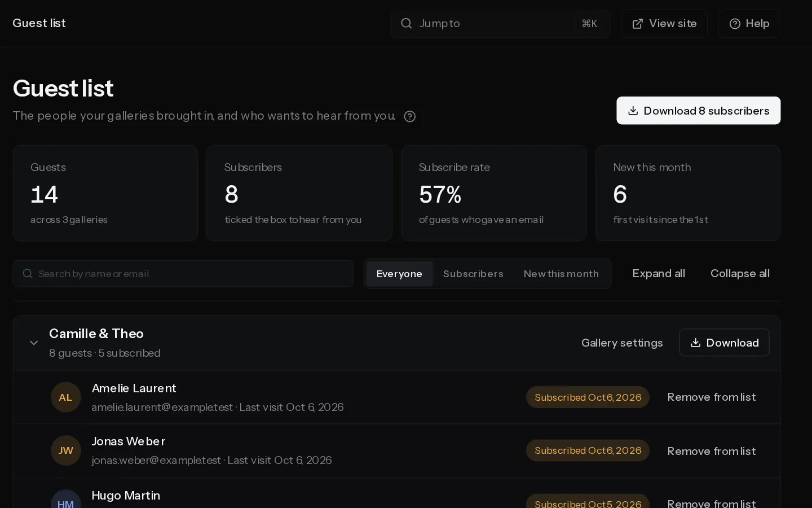This screenshot has height=508, width=812.
Task: Collapse the Camille & Theo gallery chevron
Action: (34, 343)
